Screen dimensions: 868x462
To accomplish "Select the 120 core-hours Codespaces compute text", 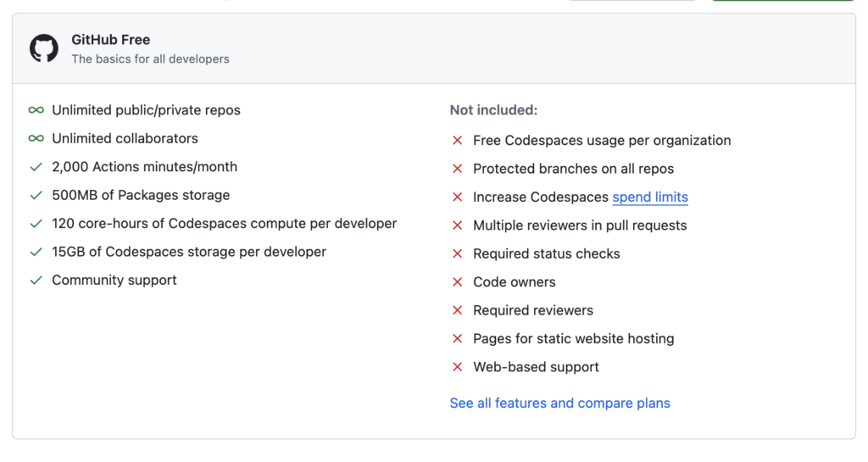I will tap(224, 224).
